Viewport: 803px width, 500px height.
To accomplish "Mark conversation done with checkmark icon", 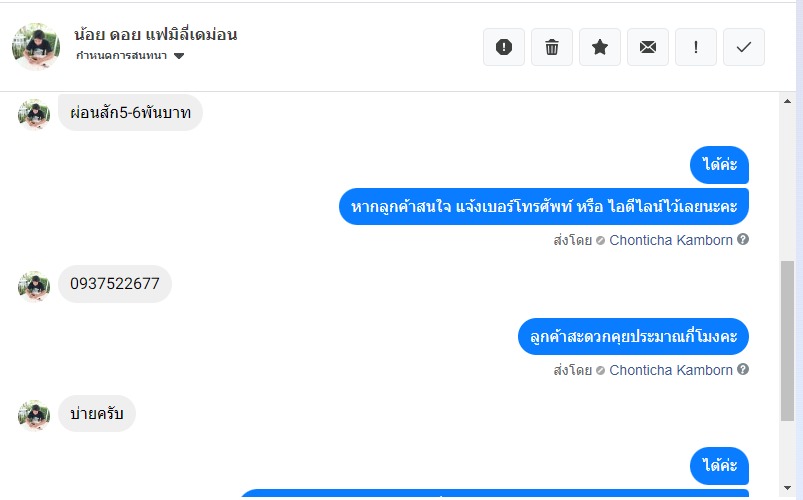I will 744,47.
